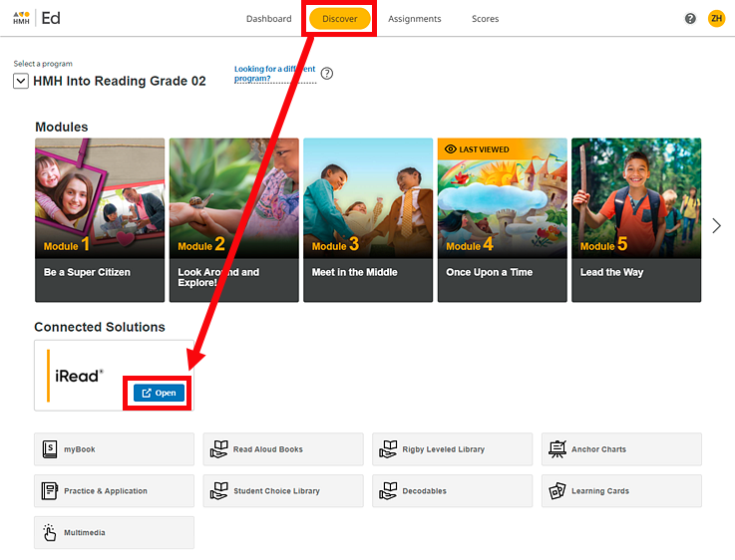Click the Read Aloud Books icon
This screenshot has height=560, width=735.
click(x=219, y=449)
